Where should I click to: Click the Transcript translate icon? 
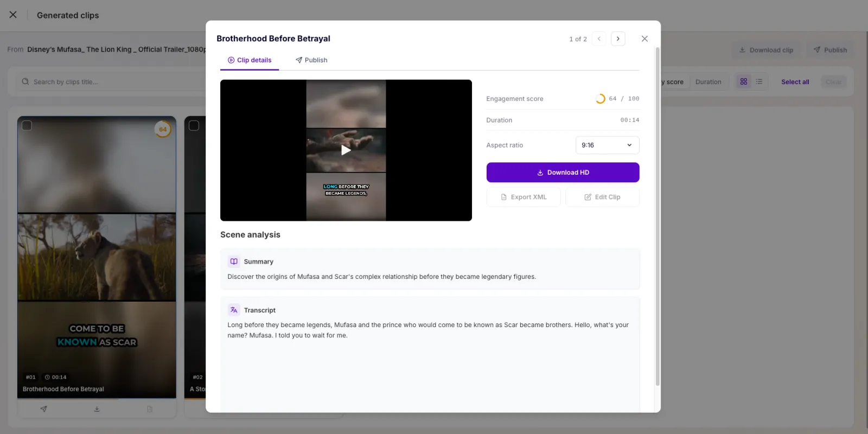(234, 310)
